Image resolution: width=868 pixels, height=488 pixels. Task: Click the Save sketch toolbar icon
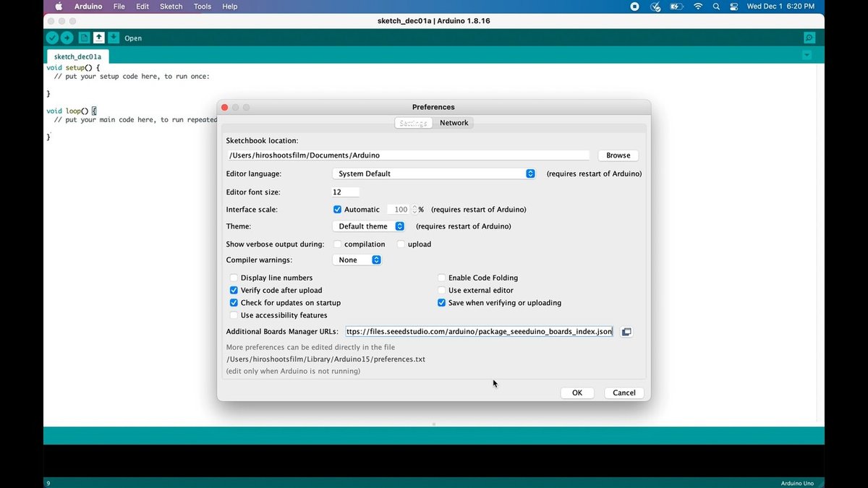[x=114, y=38]
